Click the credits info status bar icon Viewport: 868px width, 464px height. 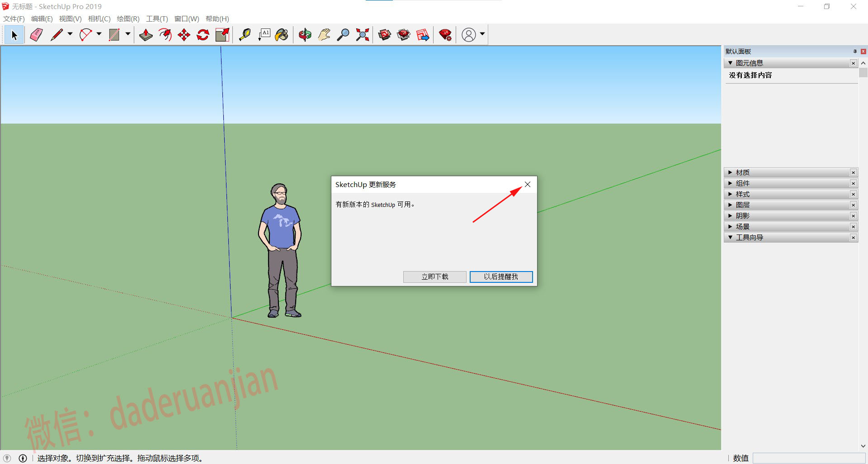click(x=23, y=458)
